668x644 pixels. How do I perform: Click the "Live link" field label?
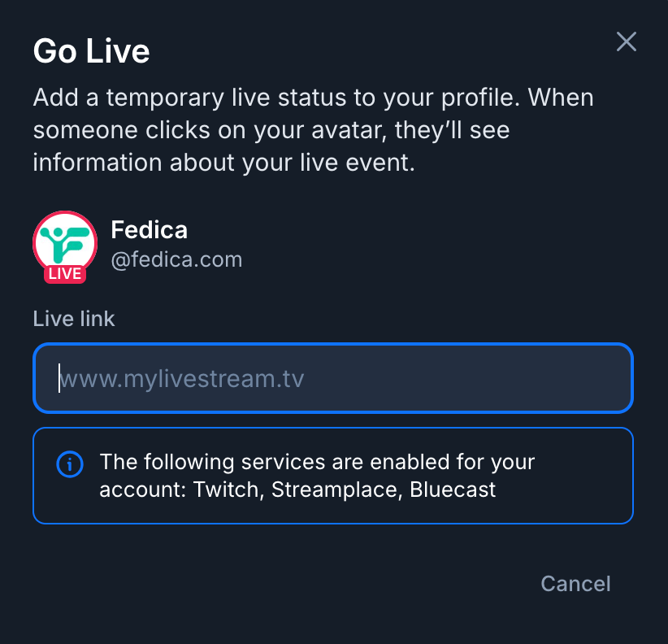[x=74, y=319]
